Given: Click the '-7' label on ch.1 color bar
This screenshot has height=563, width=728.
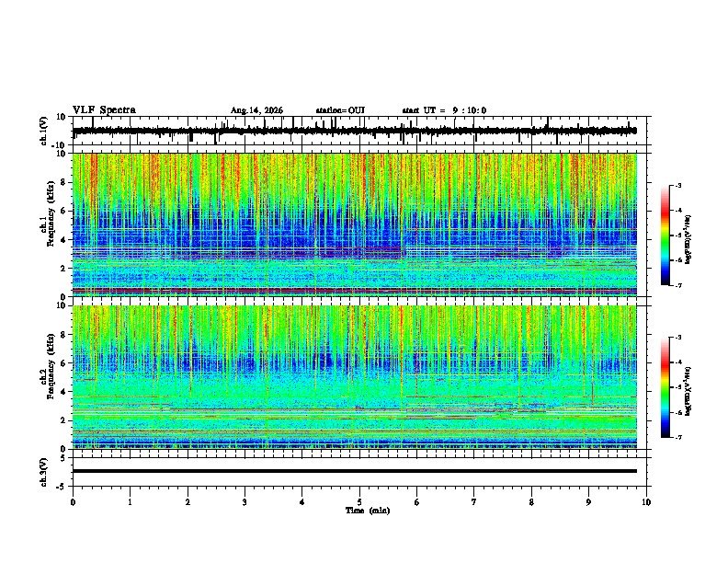Looking at the screenshot, I should click(678, 285).
